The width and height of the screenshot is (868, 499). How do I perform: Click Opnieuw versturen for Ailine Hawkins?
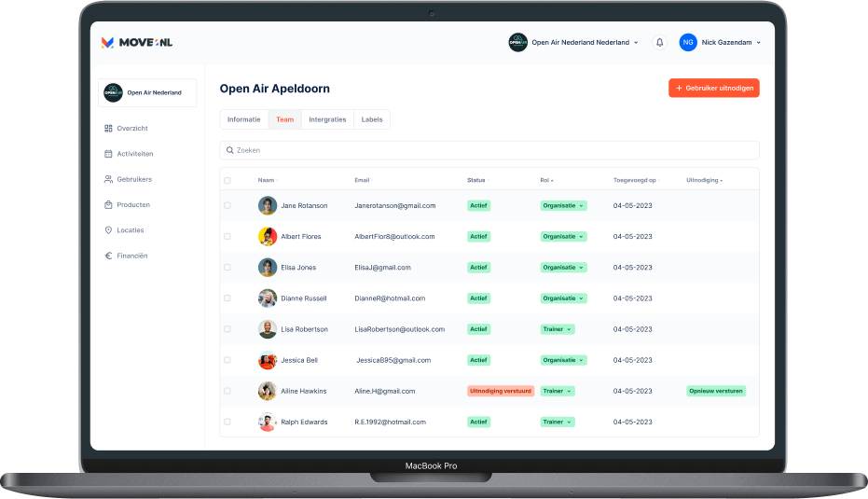click(716, 391)
